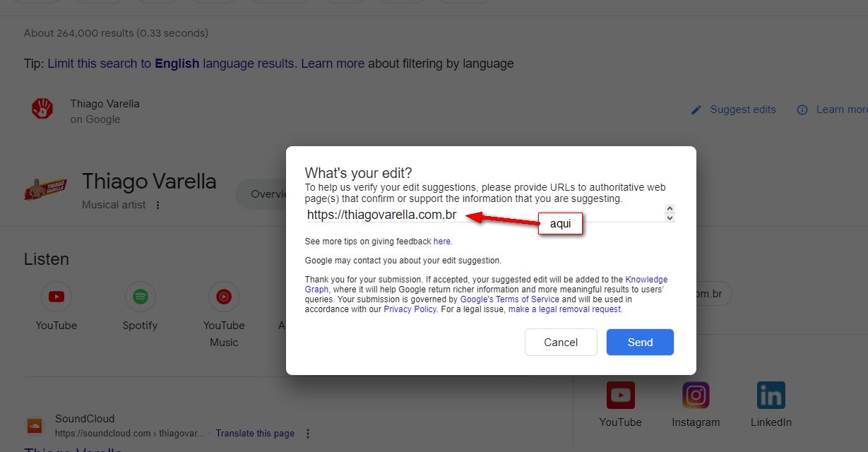This screenshot has width=868, height=452.
Task: Click the 'What's your edit?' heading
Action: (x=358, y=173)
